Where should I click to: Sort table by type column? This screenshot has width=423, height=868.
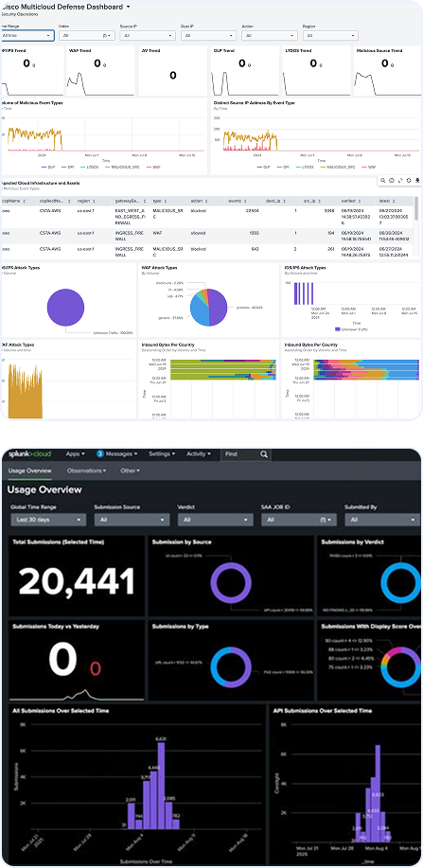[x=164, y=201]
